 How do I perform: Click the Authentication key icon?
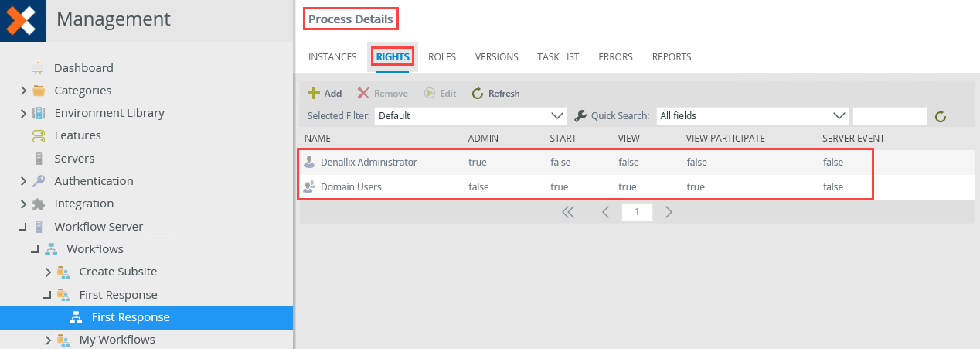pos(38,181)
